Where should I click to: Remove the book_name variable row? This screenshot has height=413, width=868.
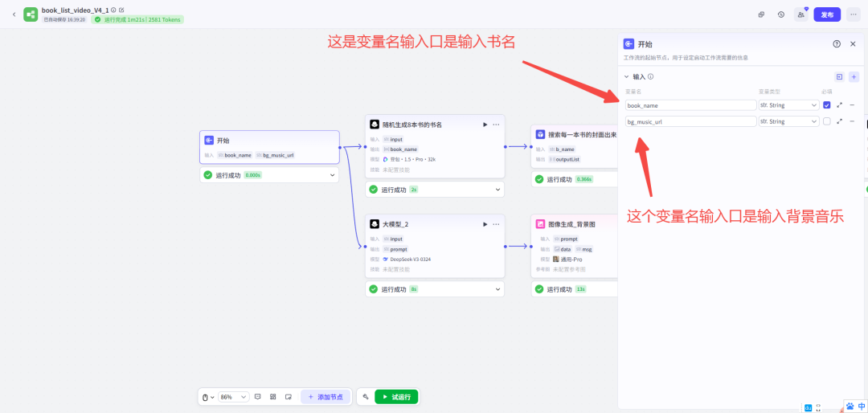tap(852, 105)
